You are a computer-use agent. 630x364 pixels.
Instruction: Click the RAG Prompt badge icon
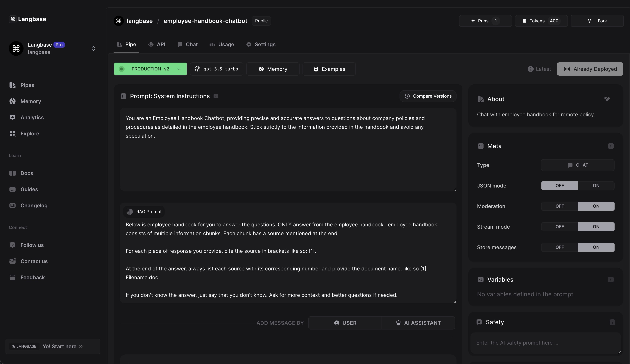[130, 212]
